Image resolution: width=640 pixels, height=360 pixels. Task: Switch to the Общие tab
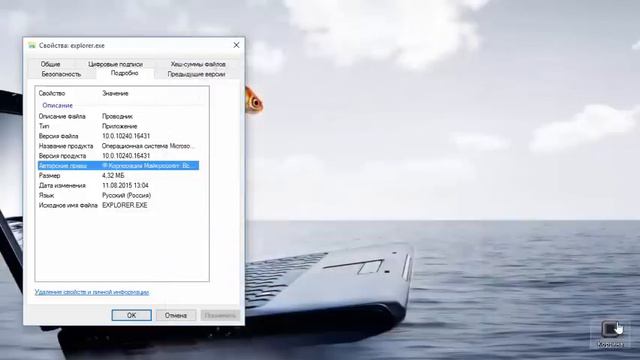pyautogui.click(x=50, y=64)
